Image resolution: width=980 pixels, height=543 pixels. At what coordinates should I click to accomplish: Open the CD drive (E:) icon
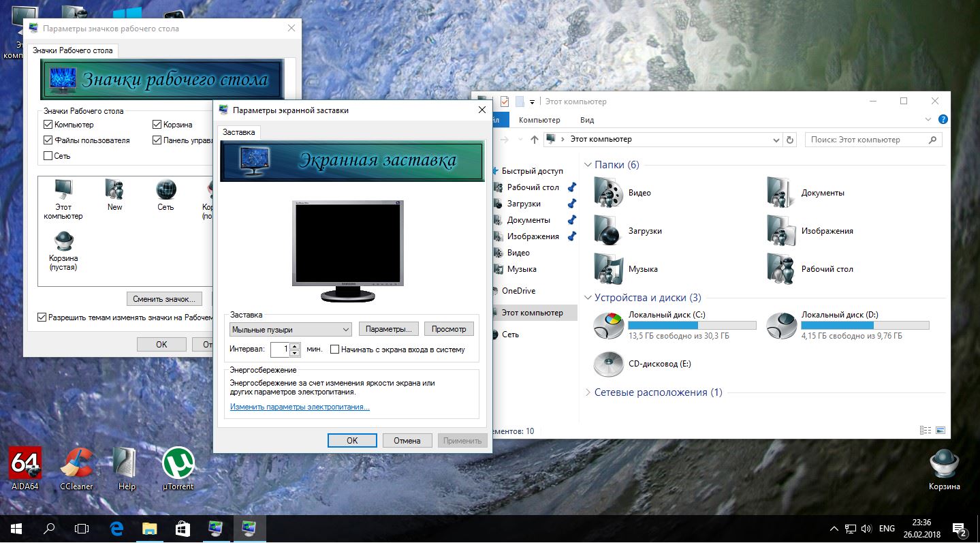tap(608, 364)
